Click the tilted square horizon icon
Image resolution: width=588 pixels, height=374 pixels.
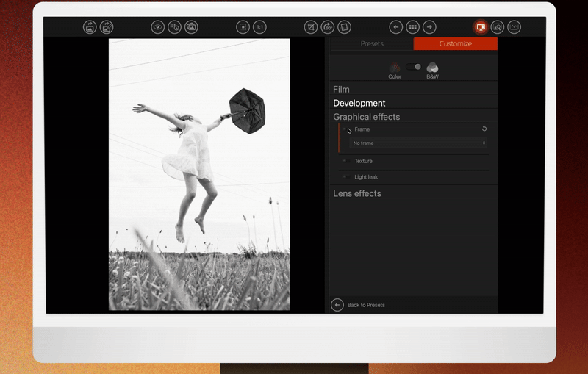coord(344,27)
